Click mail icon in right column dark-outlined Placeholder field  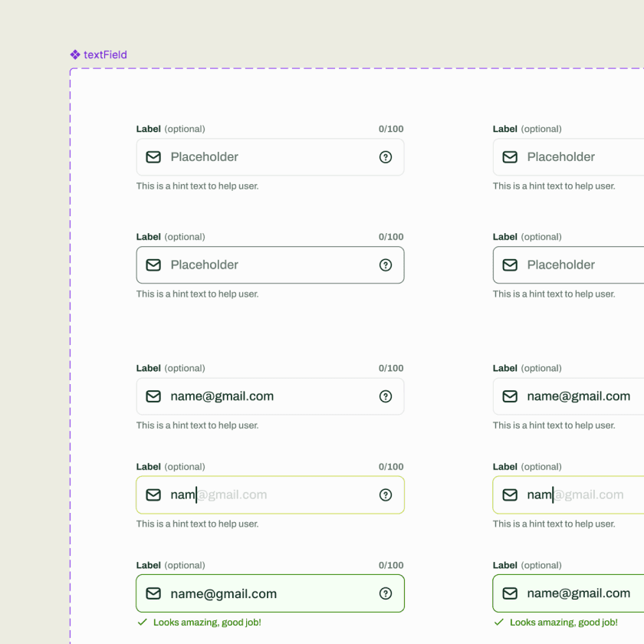click(x=510, y=265)
